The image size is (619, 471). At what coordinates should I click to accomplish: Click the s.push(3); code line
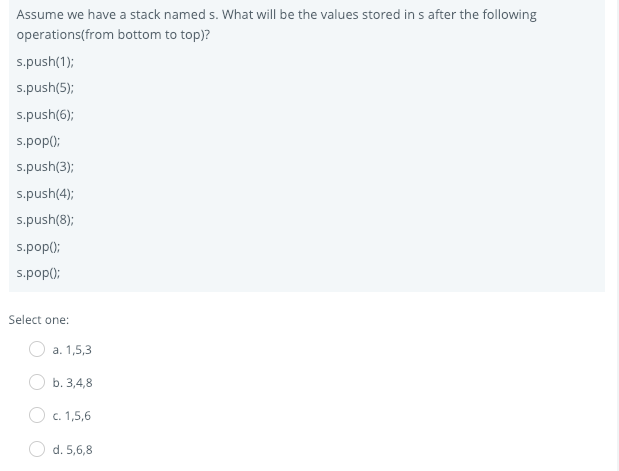pyautogui.click(x=45, y=167)
